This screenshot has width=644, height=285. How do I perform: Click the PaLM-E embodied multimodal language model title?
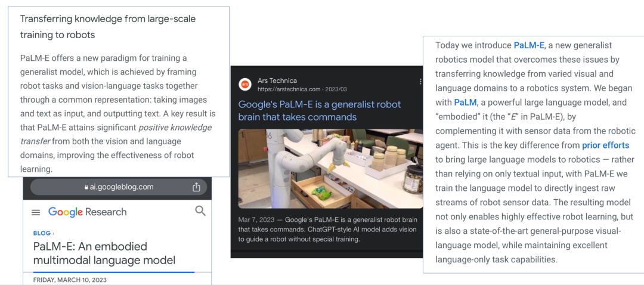coord(104,253)
